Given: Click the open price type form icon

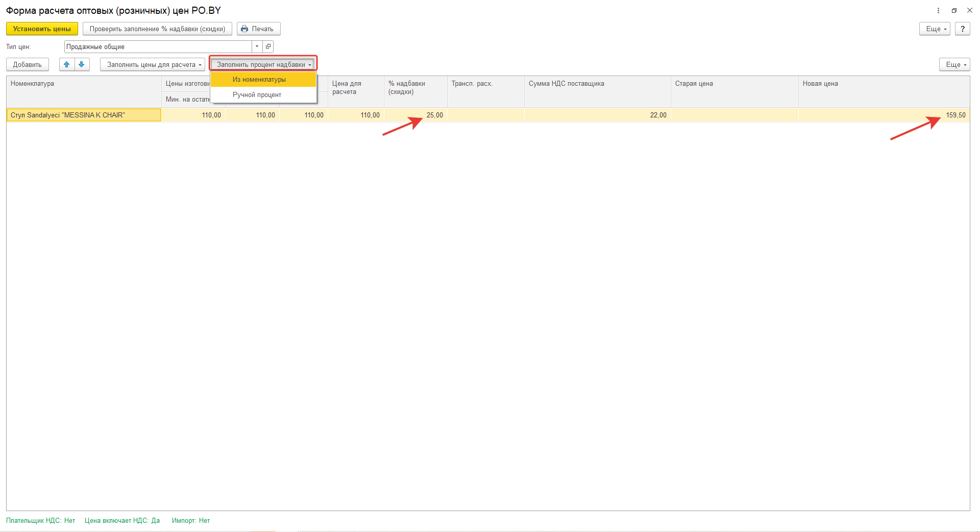Looking at the screenshot, I should [x=268, y=46].
